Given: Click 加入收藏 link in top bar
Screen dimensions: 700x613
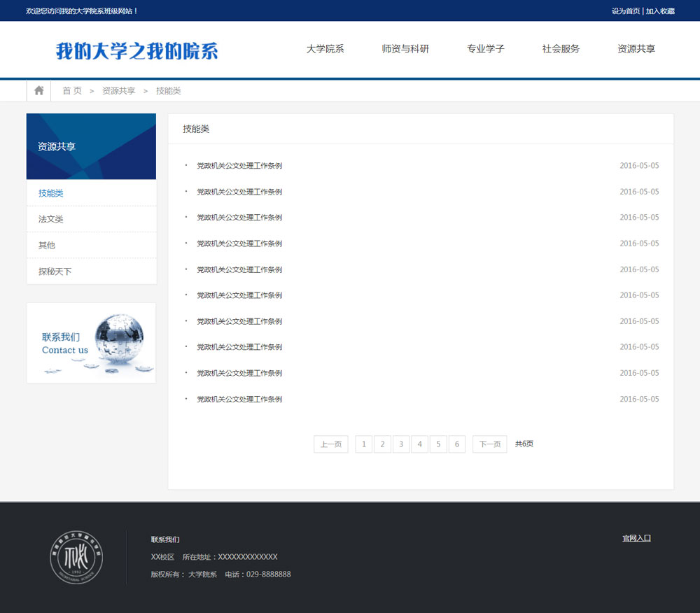Looking at the screenshot, I should tap(660, 10).
